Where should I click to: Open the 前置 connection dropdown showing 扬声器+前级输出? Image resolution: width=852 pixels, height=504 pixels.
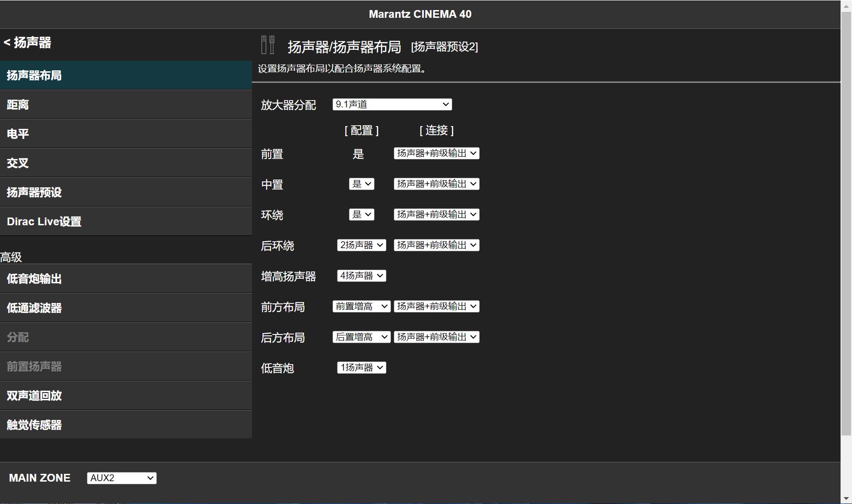point(436,153)
